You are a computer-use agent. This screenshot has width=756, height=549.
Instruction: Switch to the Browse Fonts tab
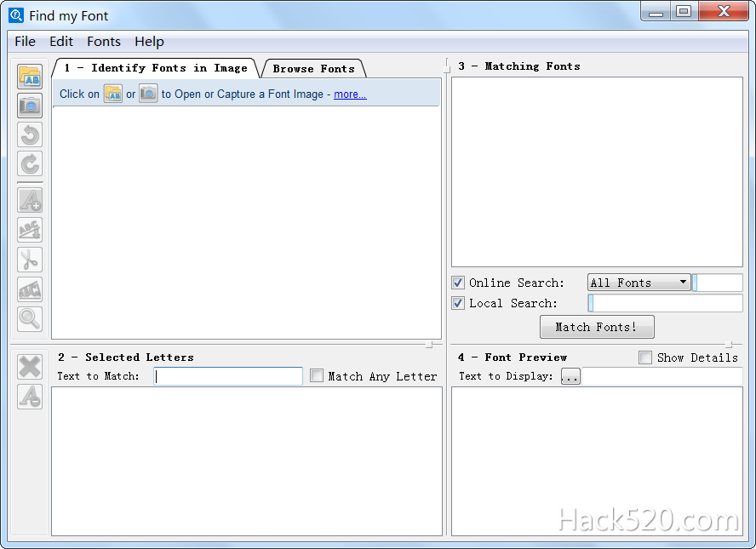[314, 69]
